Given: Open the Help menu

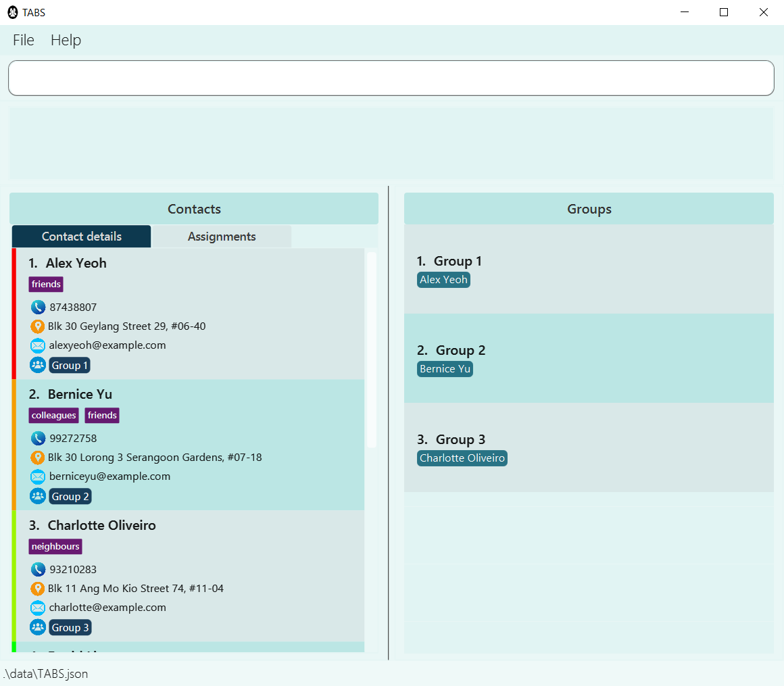Looking at the screenshot, I should coord(66,41).
